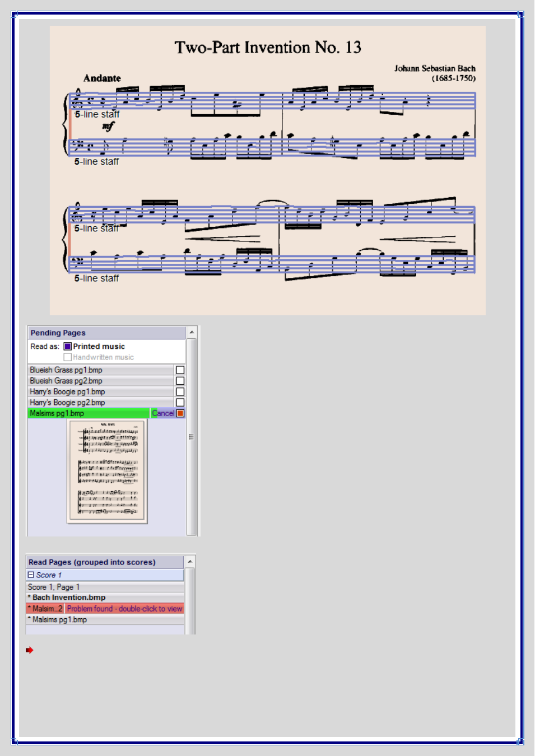
Task: Select the red Malsim...2 row
Action: (45, 609)
